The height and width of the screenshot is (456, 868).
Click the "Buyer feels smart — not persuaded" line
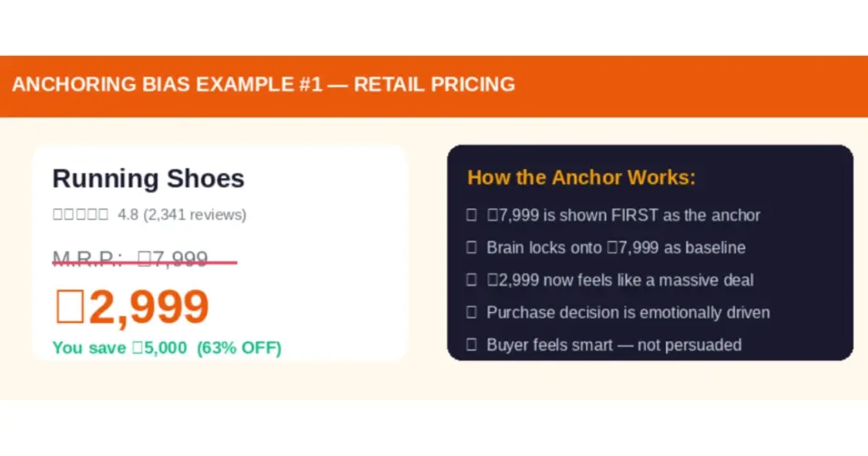614,344
